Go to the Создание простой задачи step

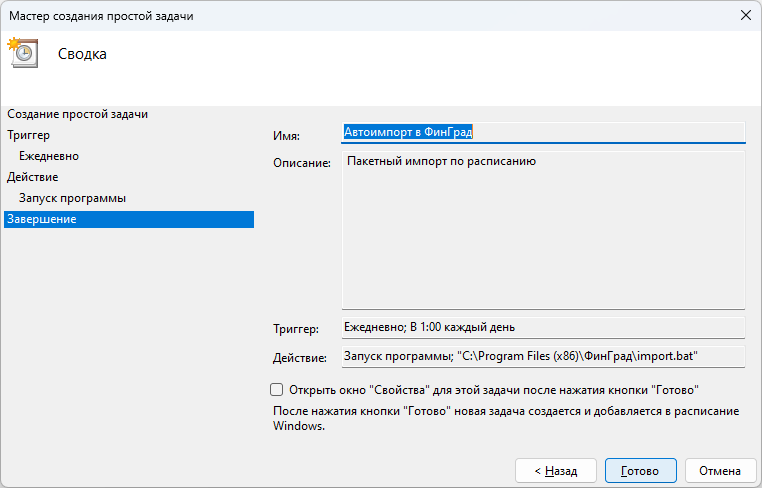pos(77,114)
